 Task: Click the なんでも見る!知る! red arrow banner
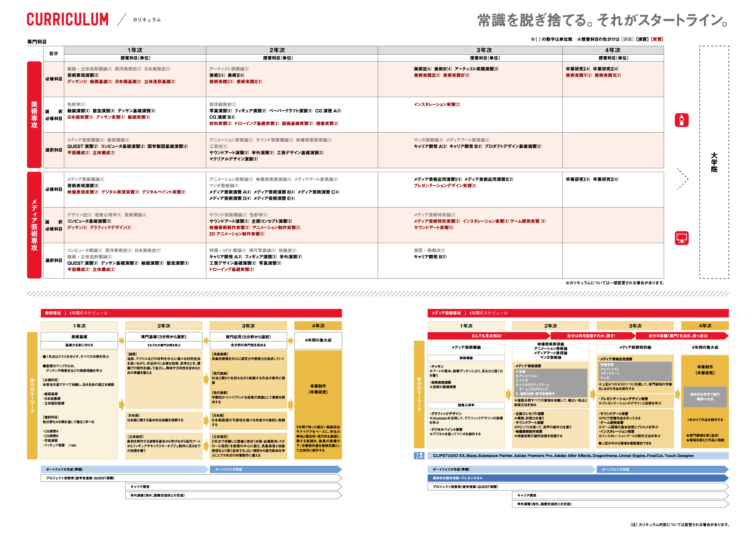[489, 336]
